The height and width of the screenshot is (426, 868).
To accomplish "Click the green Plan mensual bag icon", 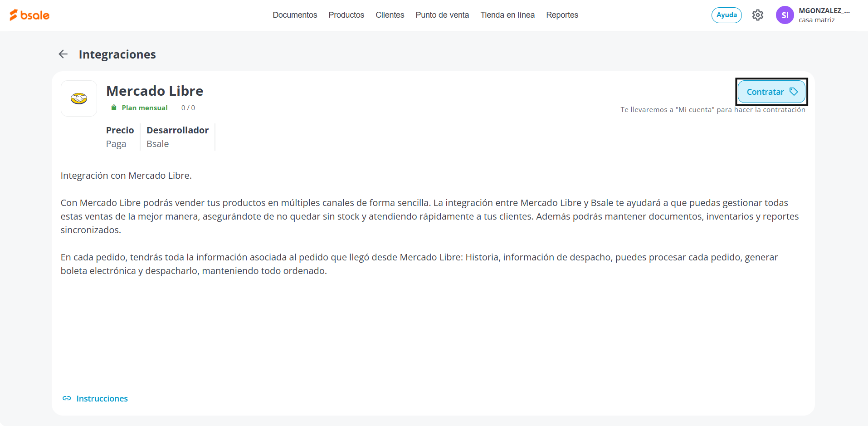I will 114,108.
